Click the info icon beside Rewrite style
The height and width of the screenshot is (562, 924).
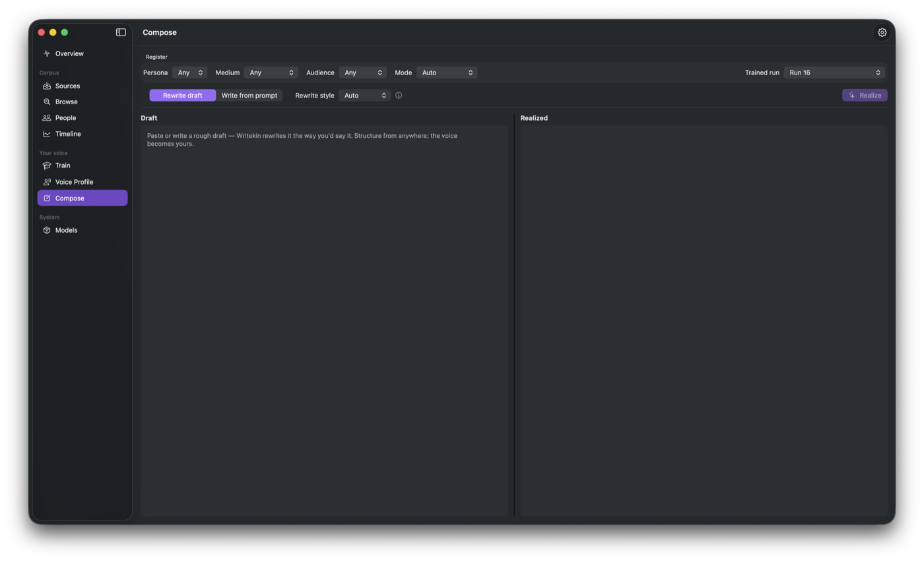(399, 96)
